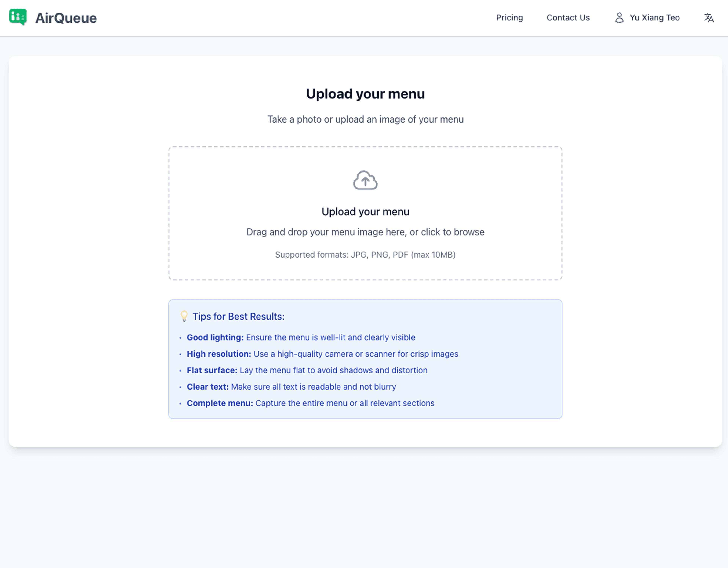Viewport: 728px width, 568px height.
Task: Open the Pricing page
Action: (x=509, y=18)
